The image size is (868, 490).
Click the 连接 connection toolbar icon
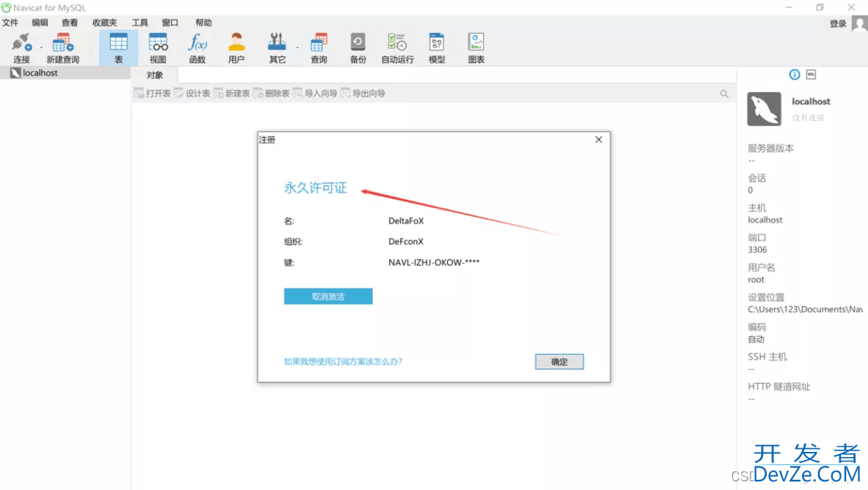coord(21,48)
